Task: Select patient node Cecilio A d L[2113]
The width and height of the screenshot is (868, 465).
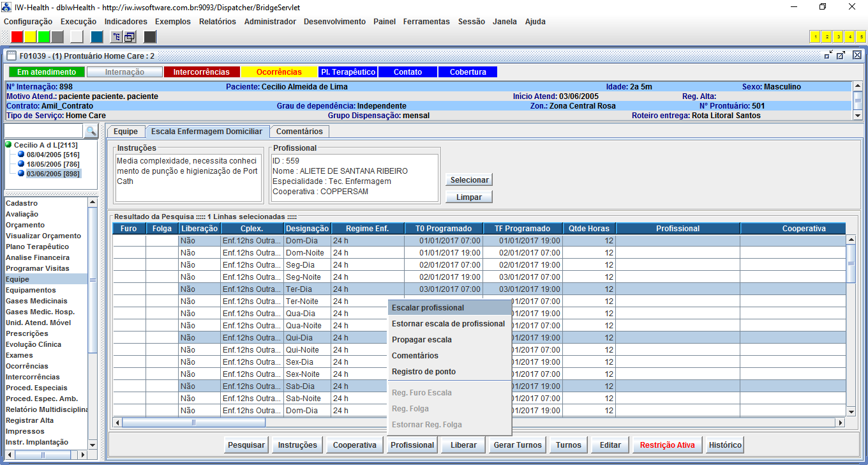Action: [x=45, y=146]
